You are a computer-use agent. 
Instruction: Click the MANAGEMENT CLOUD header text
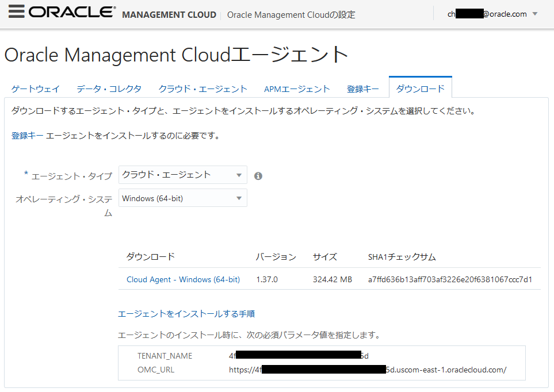169,15
